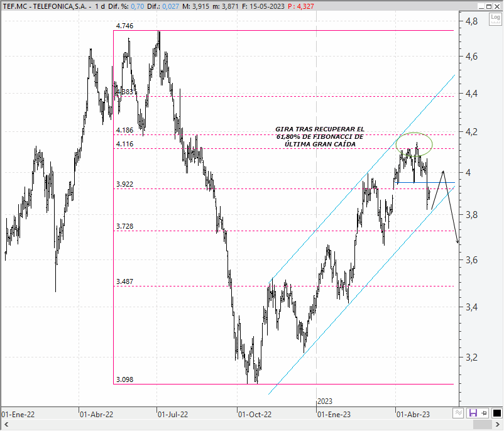504x431 pixels.
Task: Click the 4,8 price axis label
Action: tap(472, 21)
